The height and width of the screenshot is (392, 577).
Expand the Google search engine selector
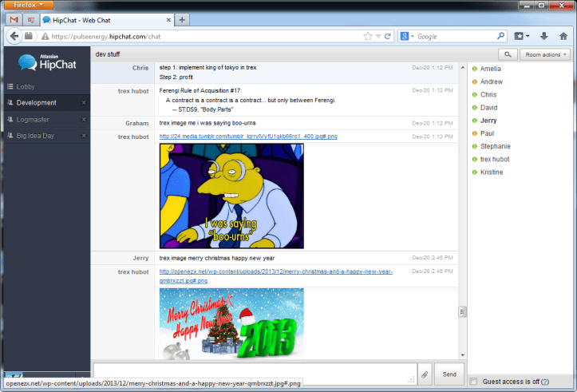coord(407,36)
